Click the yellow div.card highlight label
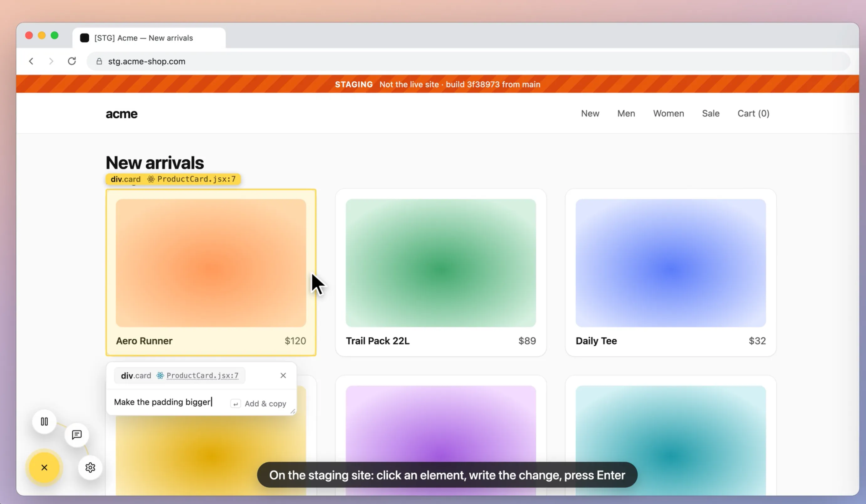 (x=173, y=179)
